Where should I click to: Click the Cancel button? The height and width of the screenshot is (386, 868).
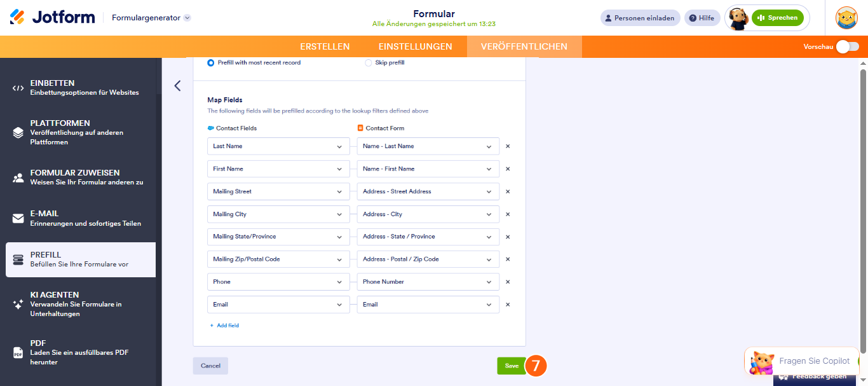click(210, 366)
